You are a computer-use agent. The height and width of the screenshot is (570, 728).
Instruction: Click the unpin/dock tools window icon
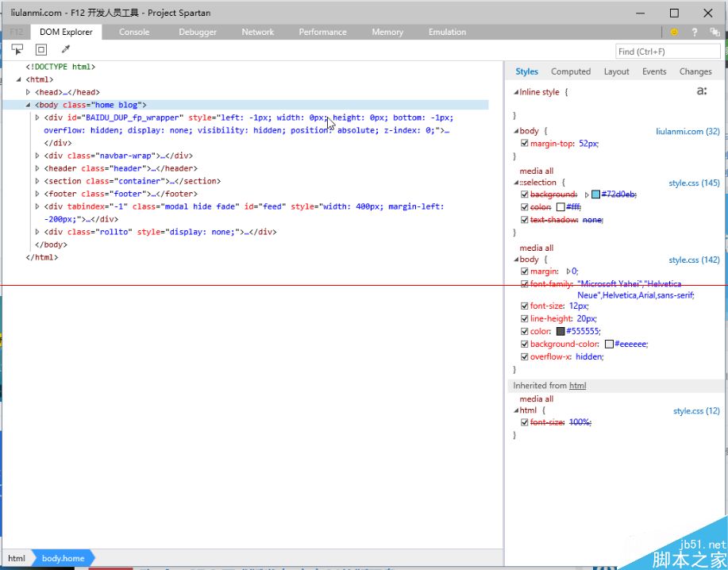(x=715, y=33)
